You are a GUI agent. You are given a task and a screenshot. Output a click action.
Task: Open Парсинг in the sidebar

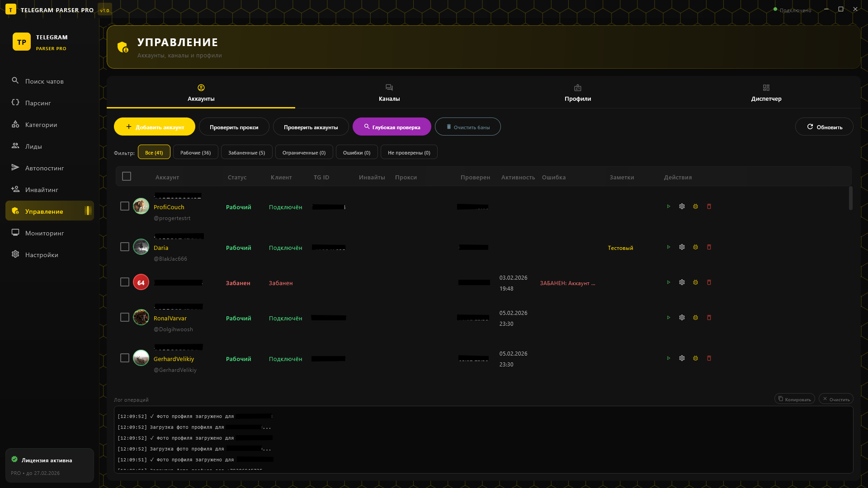(x=38, y=103)
